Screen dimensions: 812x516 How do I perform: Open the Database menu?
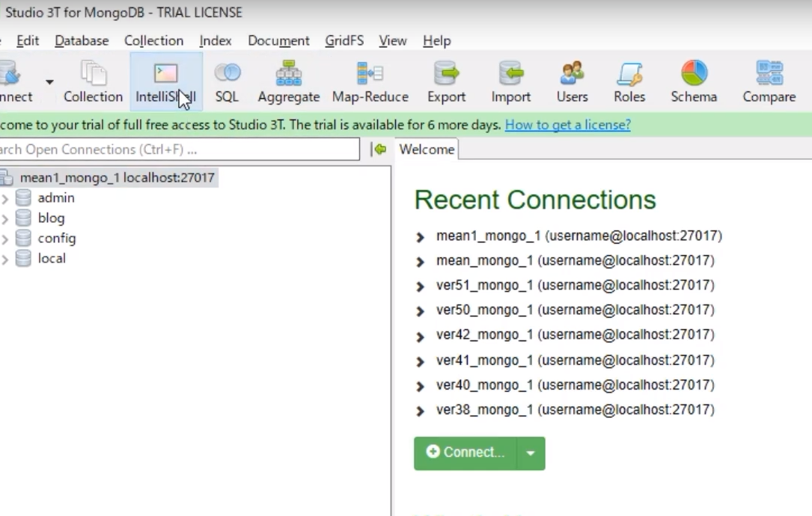pos(82,40)
